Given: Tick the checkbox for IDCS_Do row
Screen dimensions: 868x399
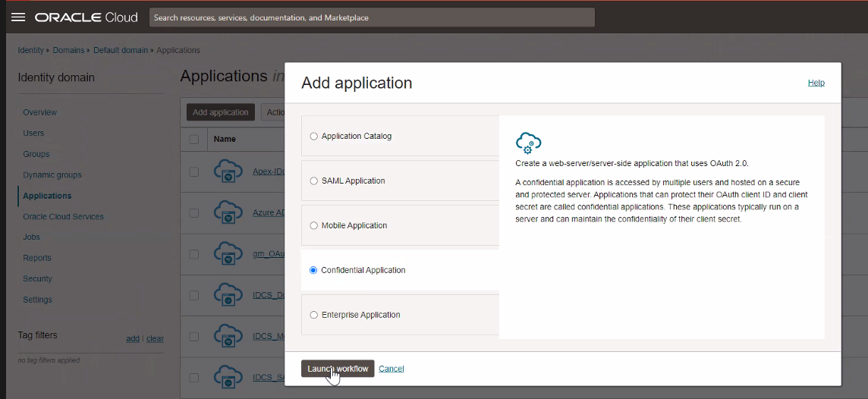Looking at the screenshot, I should [x=193, y=295].
